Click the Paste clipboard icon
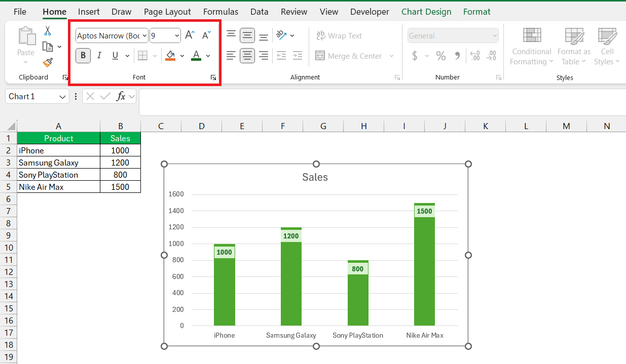 26,36
